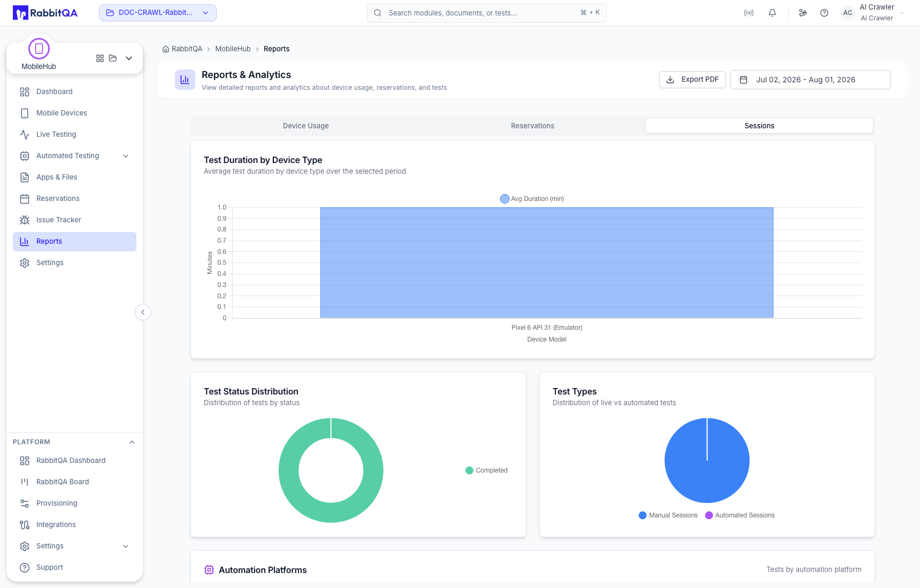Image resolution: width=920 pixels, height=588 pixels.
Task: Open the help question mark icon
Action: click(824, 13)
